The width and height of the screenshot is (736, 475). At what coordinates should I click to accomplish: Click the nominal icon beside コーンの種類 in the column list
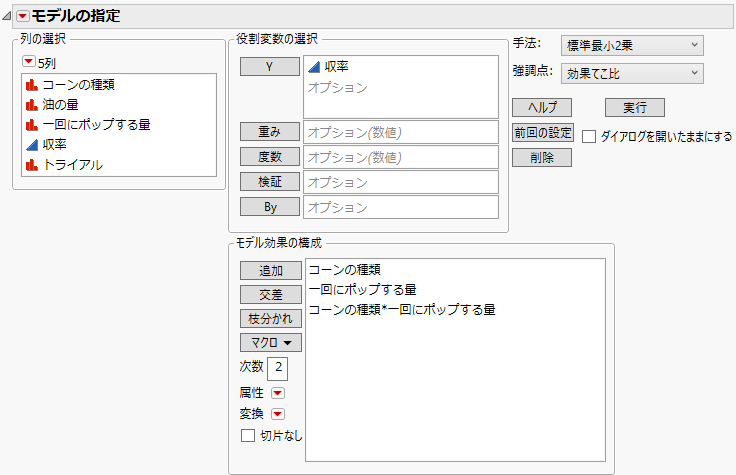(32, 85)
